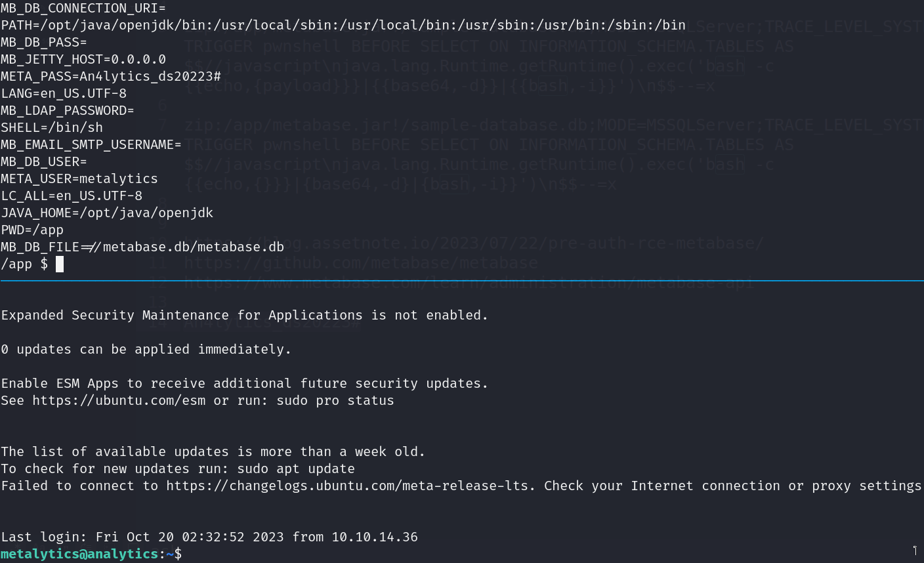Click the JAVA_HOME=/opt/java/openjdk line
Image resolution: width=924 pixels, height=563 pixels.
tap(107, 213)
